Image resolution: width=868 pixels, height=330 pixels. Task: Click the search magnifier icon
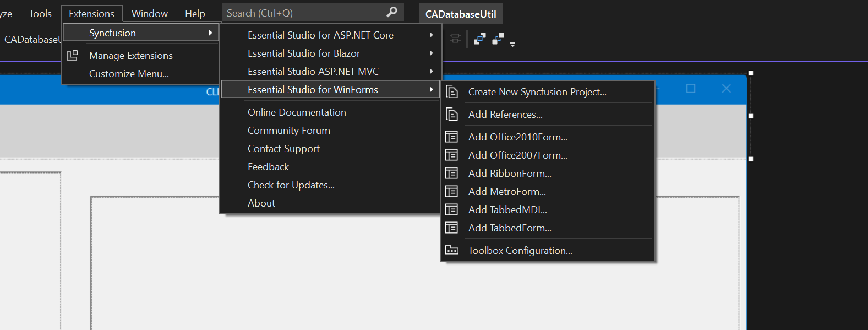tap(392, 12)
